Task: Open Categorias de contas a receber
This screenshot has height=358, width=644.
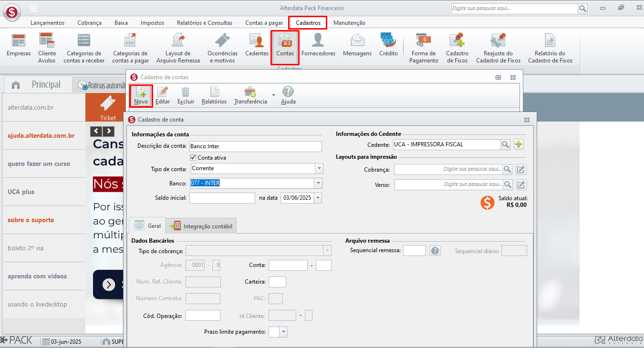Action: (x=84, y=48)
